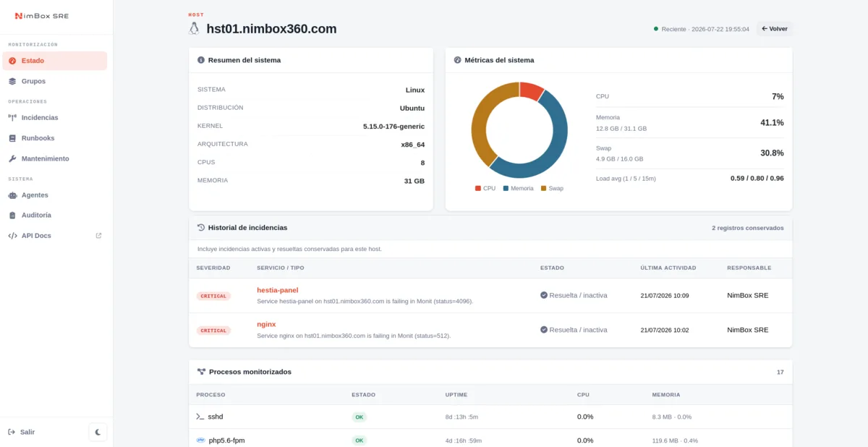Click the sshd uptime 8d :13h :5m
Image resolution: width=868 pixels, height=447 pixels.
click(x=461, y=417)
